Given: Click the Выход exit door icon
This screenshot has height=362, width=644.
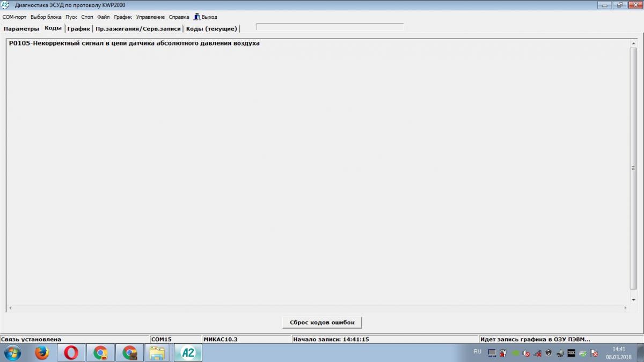Looking at the screenshot, I should tap(196, 17).
